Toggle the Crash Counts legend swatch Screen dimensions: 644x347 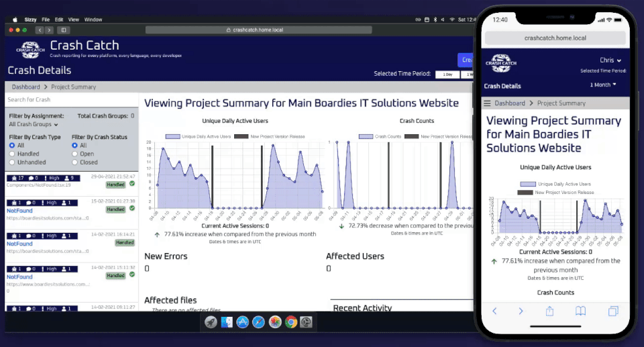366,136
